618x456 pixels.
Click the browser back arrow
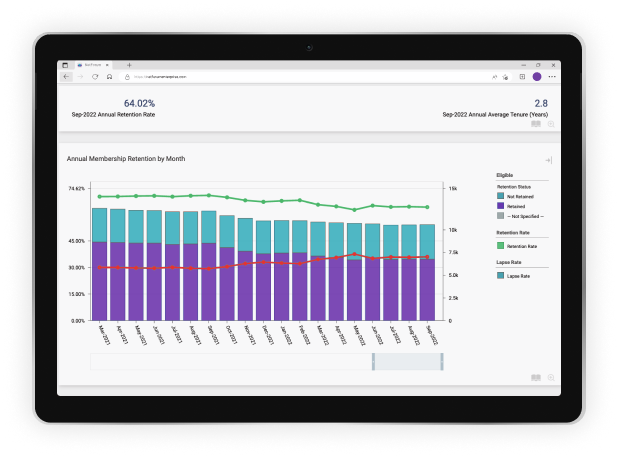[66, 77]
